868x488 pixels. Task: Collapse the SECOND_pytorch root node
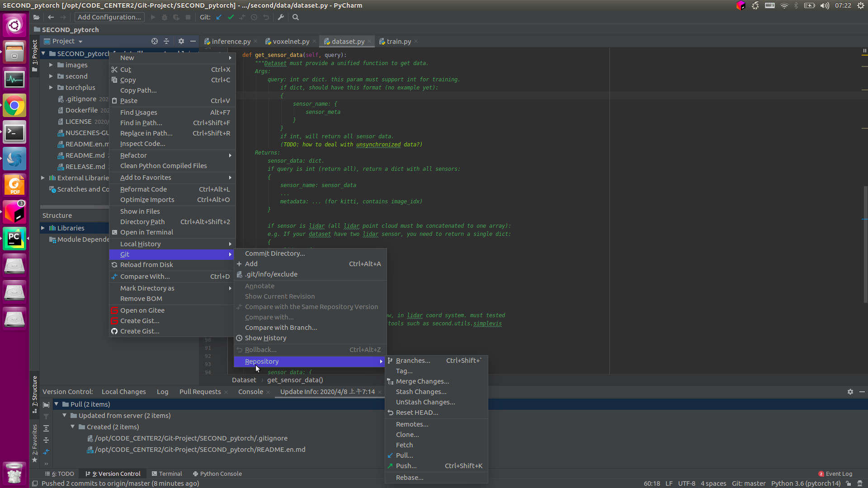coord(43,54)
